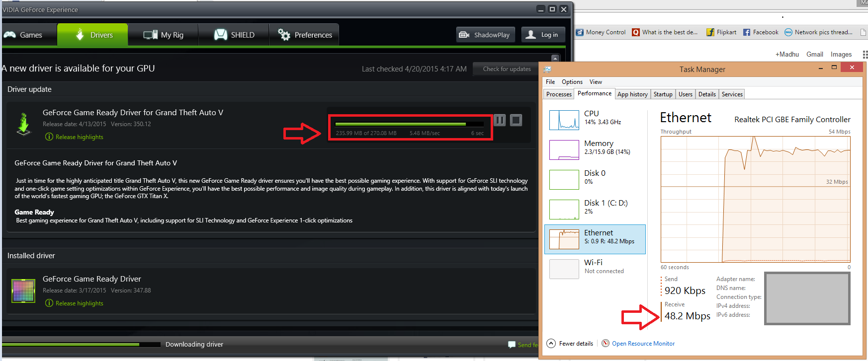Stop the driver download
Image resolution: width=868 pixels, height=361 pixels.
pyautogui.click(x=516, y=120)
